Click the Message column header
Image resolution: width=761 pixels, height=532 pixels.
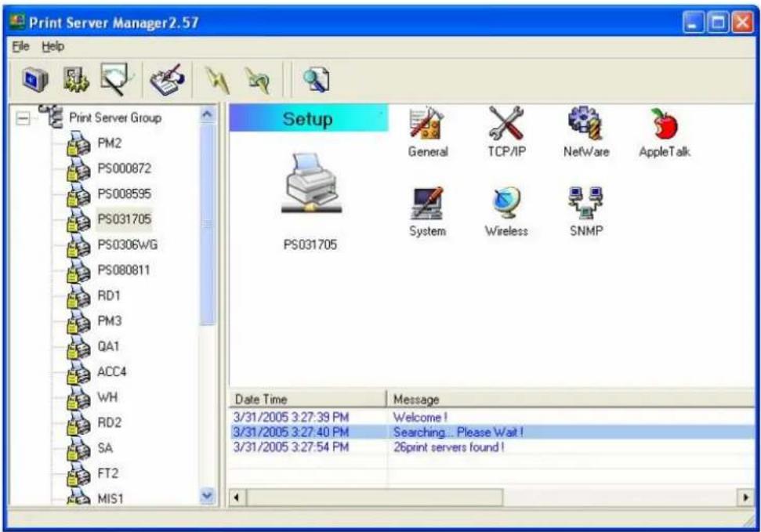click(571, 399)
